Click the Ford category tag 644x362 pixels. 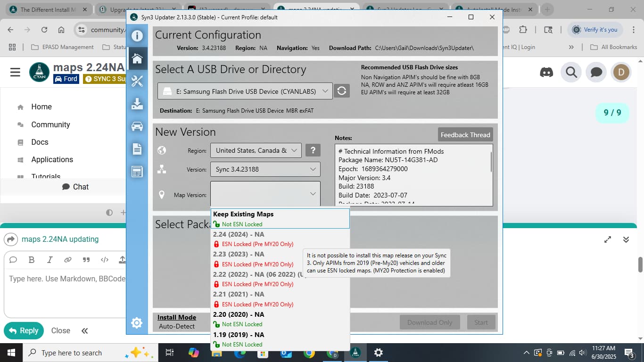tap(66, 79)
